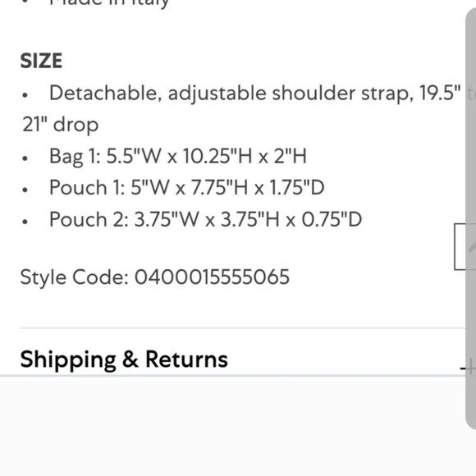Click the Pouch 1 dimensions line
Image resolution: width=476 pixels, height=476 pixels.
187,188
